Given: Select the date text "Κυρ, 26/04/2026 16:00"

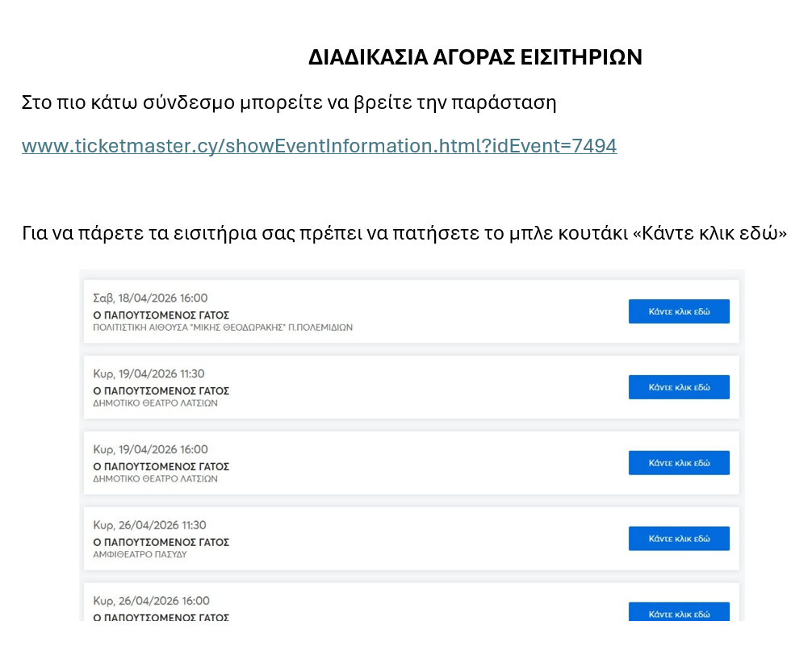Looking at the screenshot, I should [150, 601].
